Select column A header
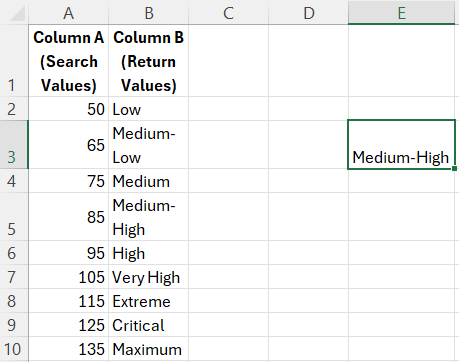The height and width of the screenshot is (362, 459). [69, 13]
